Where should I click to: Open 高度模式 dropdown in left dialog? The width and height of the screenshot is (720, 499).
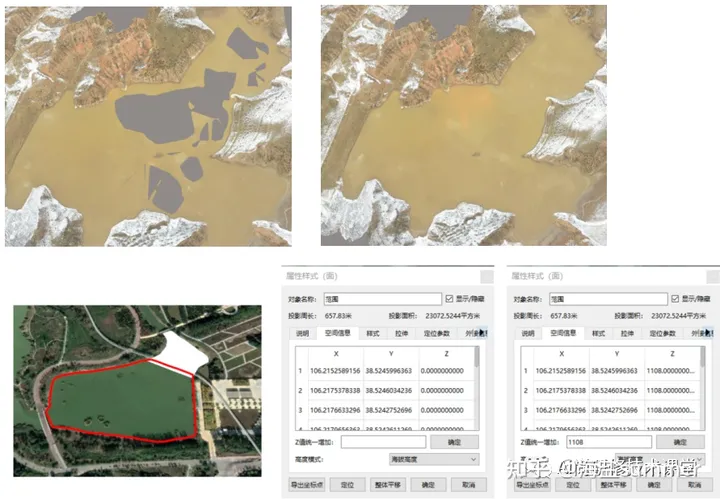pyautogui.click(x=434, y=459)
